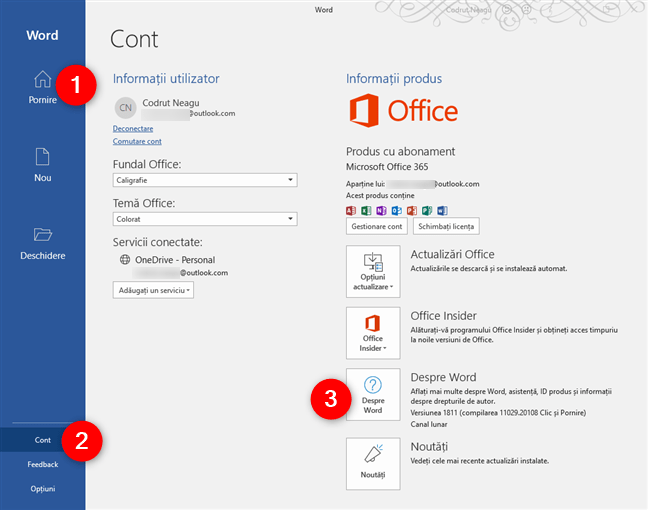Open the Noutăți megaphone button
648x510 pixels.
(x=373, y=463)
